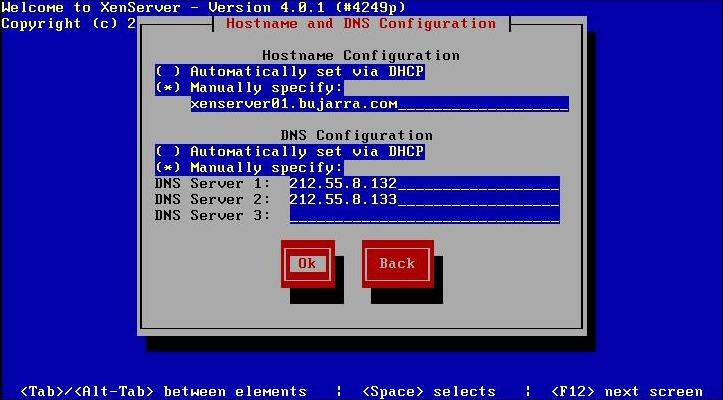Click the Copyright line text
This screenshot has height=400, width=723.
(69, 24)
